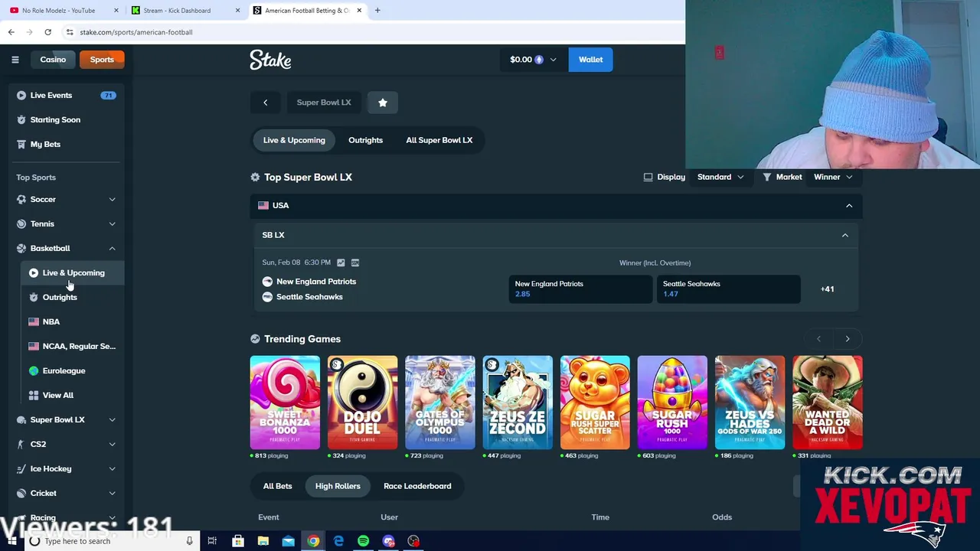This screenshot has height=551, width=980.
Task: Switch to the Race Leaderboard tab
Action: (x=417, y=486)
